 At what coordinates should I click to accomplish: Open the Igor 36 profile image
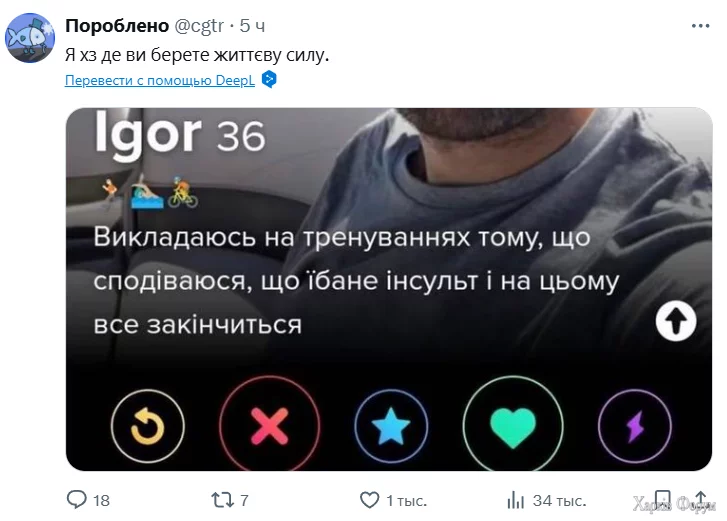click(x=389, y=289)
